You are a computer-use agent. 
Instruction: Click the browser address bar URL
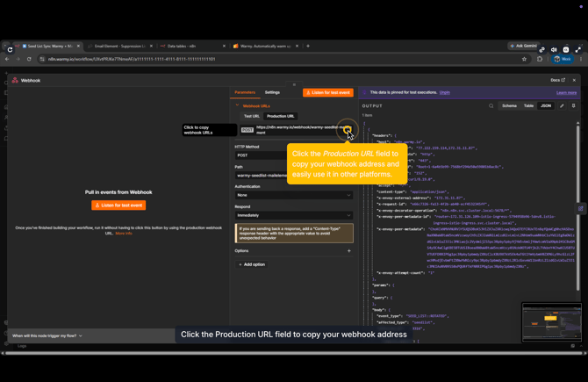point(132,59)
